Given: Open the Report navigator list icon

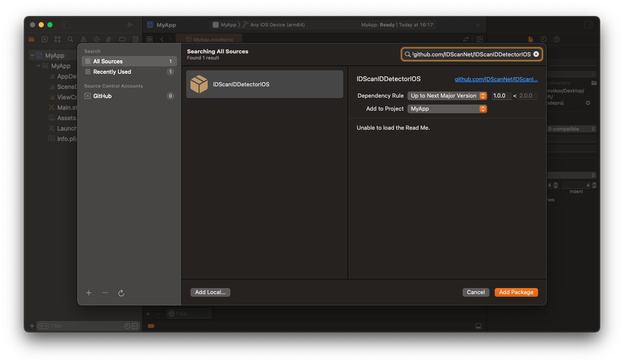Looking at the screenshot, I should (135, 39).
